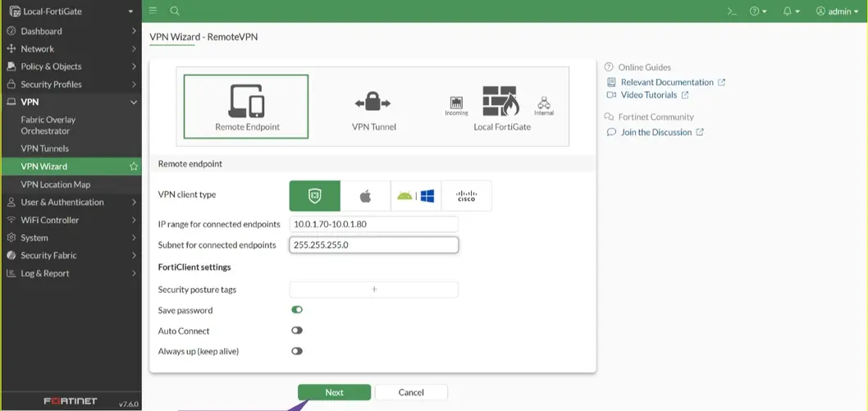The width and height of the screenshot is (868, 411).
Task: Click the Subnet for connected endpoints field
Action: pos(373,245)
